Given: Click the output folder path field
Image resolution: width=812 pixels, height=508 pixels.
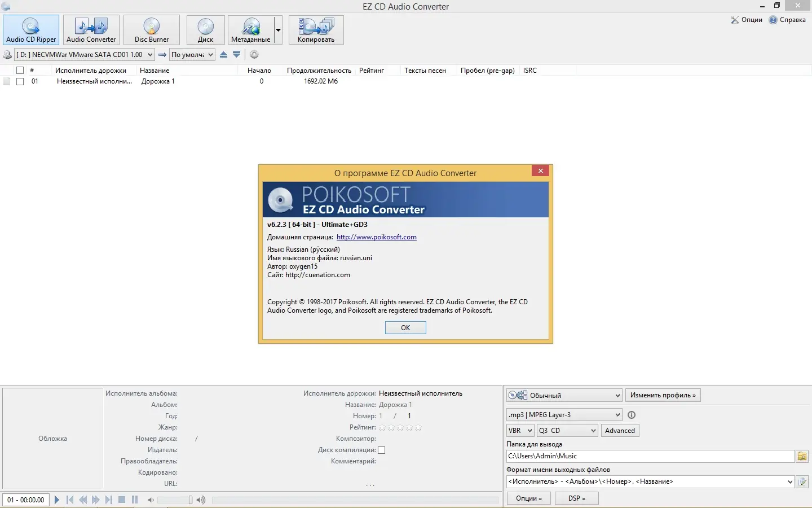Looking at the screenshot, I should click(x=651, y=456).
